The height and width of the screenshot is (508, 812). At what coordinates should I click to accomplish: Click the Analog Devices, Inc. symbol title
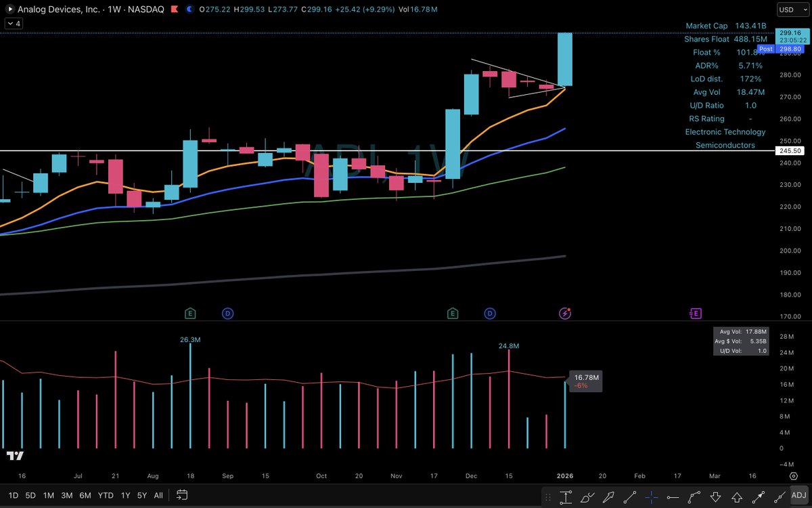59,8
